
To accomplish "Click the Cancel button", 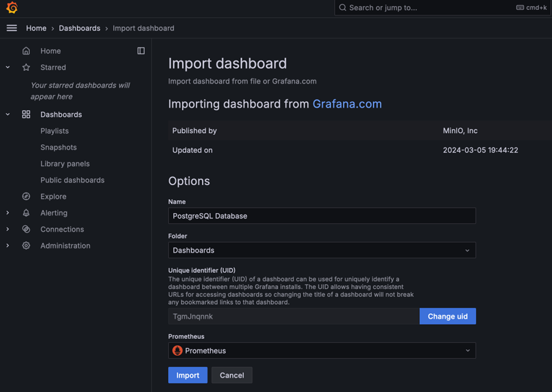I will click(232, 375).
